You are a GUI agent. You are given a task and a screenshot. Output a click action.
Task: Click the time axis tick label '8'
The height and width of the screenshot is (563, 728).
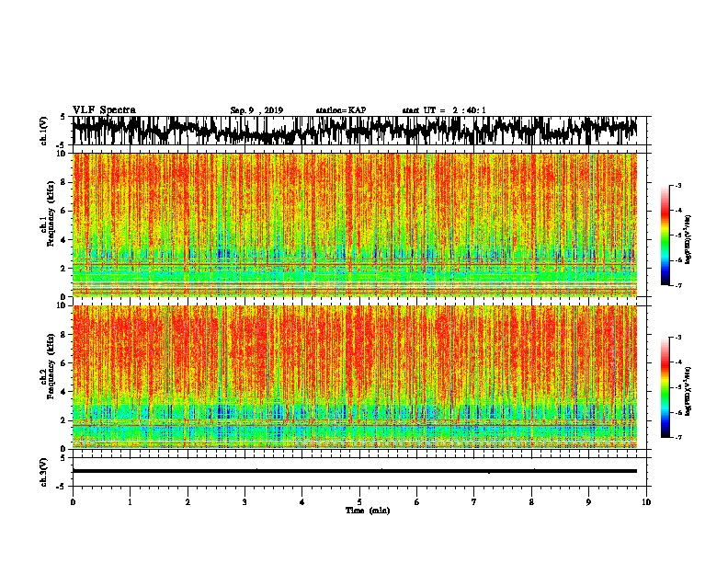[531, 502]
